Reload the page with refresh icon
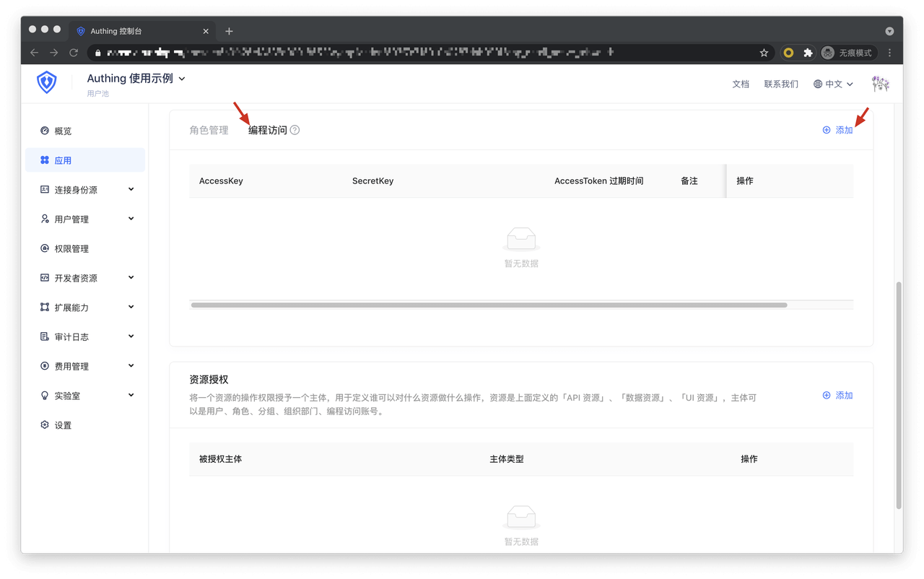 coord(74,53)
